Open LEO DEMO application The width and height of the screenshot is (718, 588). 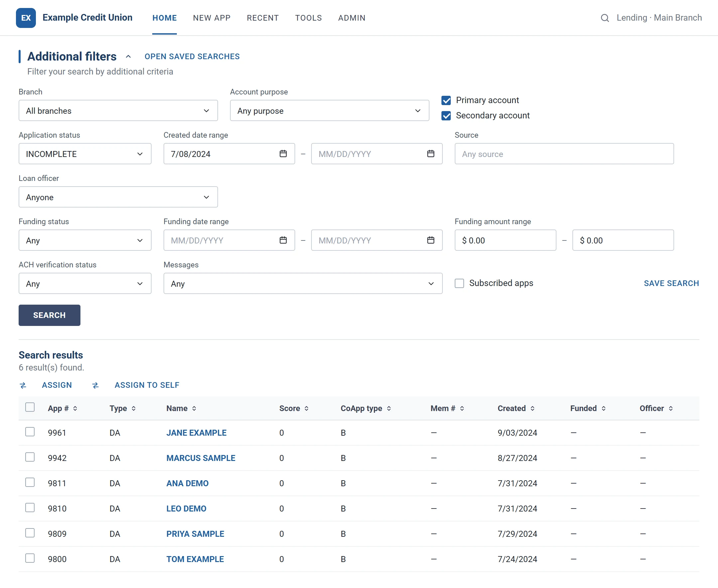point(186,509)
